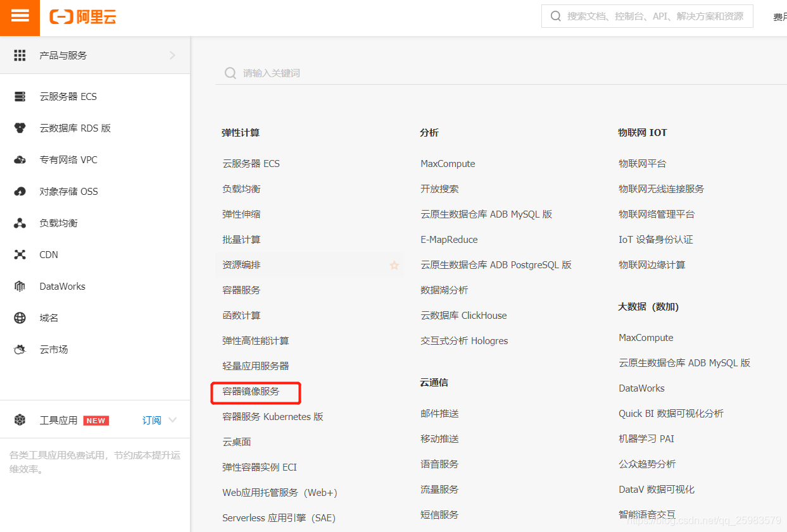
Task: Open 物联网边缘计算 link
Action: pos(652,265)
